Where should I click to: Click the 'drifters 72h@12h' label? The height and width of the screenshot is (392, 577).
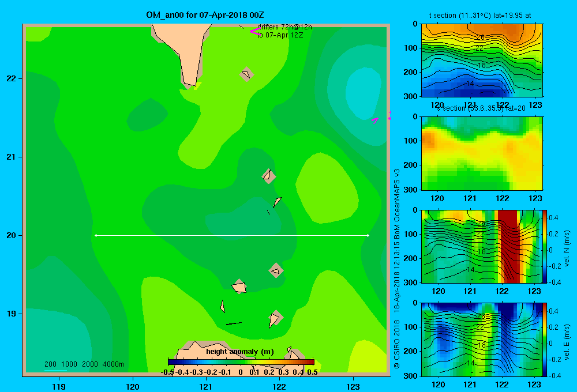pyautogui.click(x=284, y=27)
